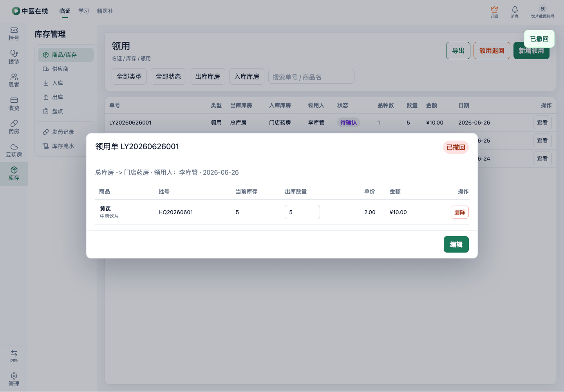Click the 删除 button for 黄芪

pos(460,212)
